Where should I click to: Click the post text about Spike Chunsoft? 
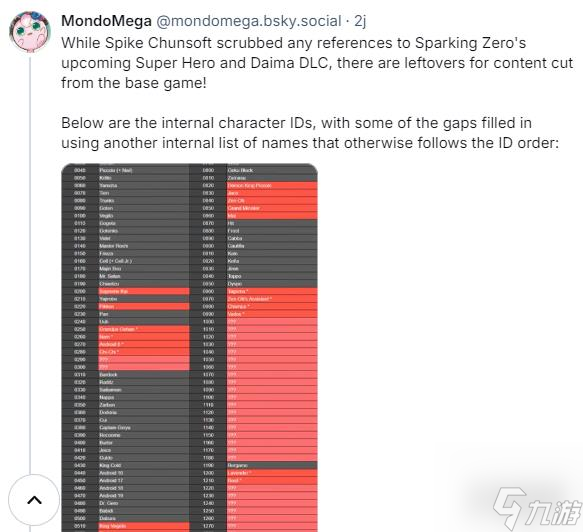(x=317, y=63)
